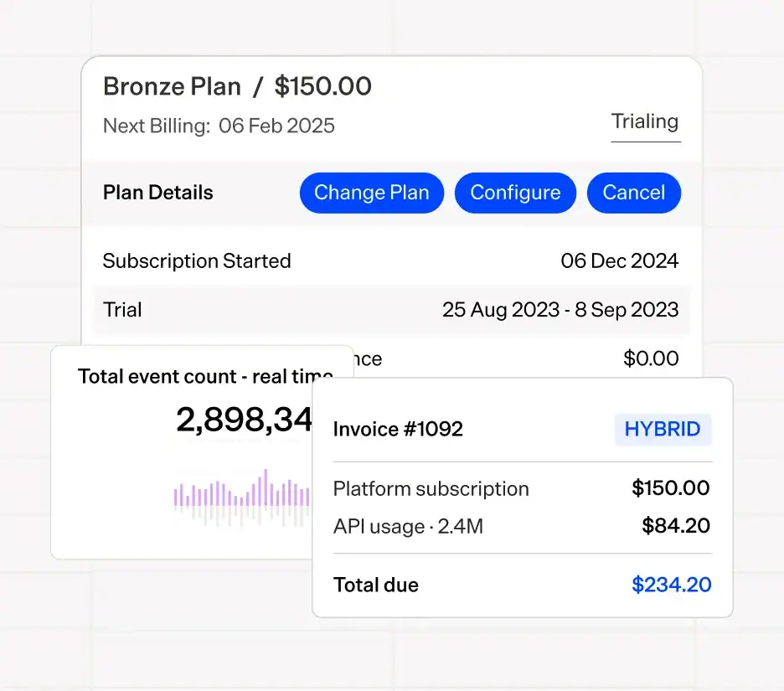
Task: Click the API usage · 2.4M line item
Action: pos(408,526)
